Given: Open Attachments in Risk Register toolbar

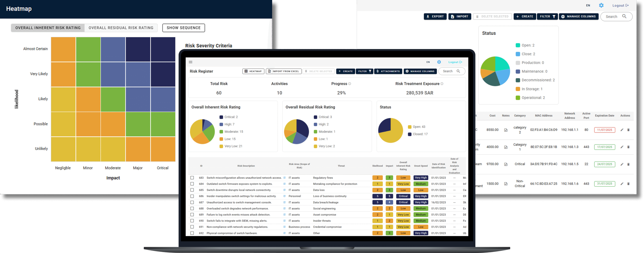Looking at the screenshot, I should (x=388, y=71).
